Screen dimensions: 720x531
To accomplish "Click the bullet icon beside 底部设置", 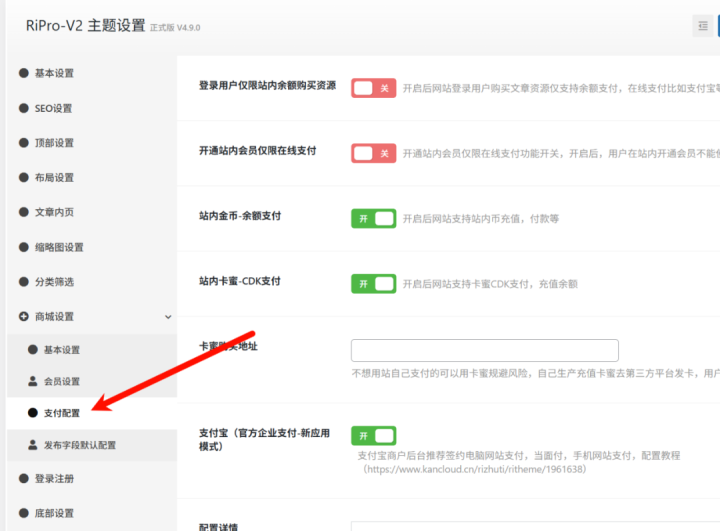I will pyautogui.click(x=24, y=513).
